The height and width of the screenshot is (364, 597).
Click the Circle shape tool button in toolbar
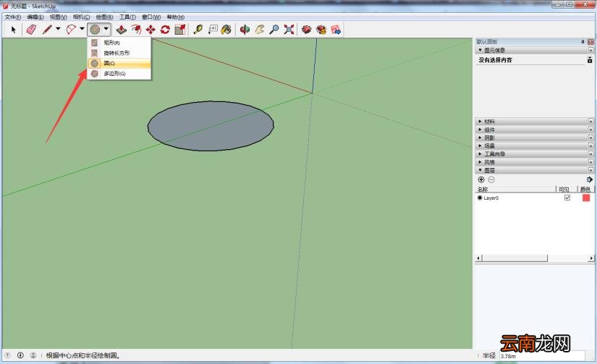(x=95, y=30)
